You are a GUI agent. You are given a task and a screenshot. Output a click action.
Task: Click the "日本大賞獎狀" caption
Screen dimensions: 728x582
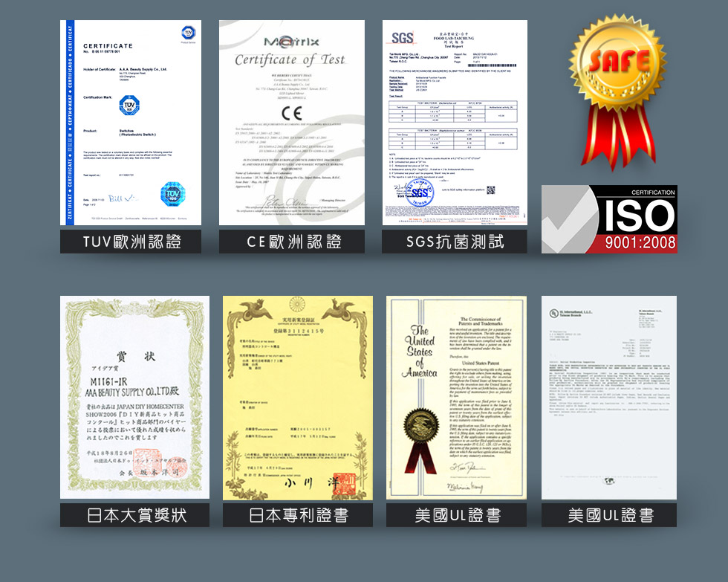click(x=137, y=515)
